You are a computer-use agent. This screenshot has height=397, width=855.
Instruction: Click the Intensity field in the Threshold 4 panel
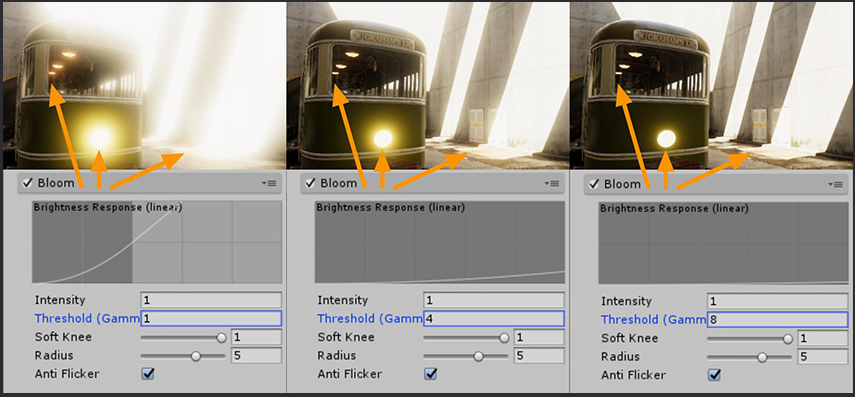point(494,300)
